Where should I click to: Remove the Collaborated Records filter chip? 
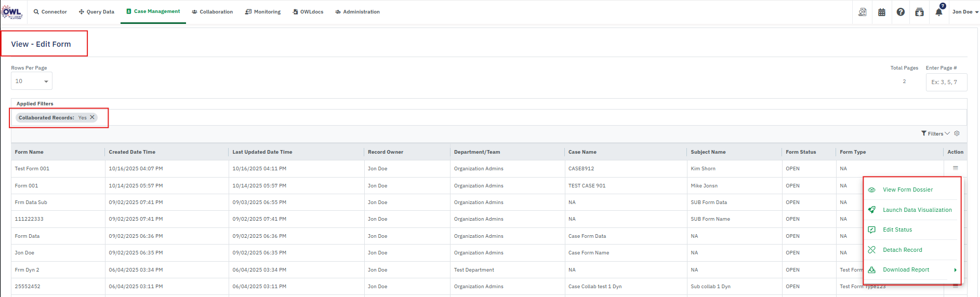click(x=92, y=117)
